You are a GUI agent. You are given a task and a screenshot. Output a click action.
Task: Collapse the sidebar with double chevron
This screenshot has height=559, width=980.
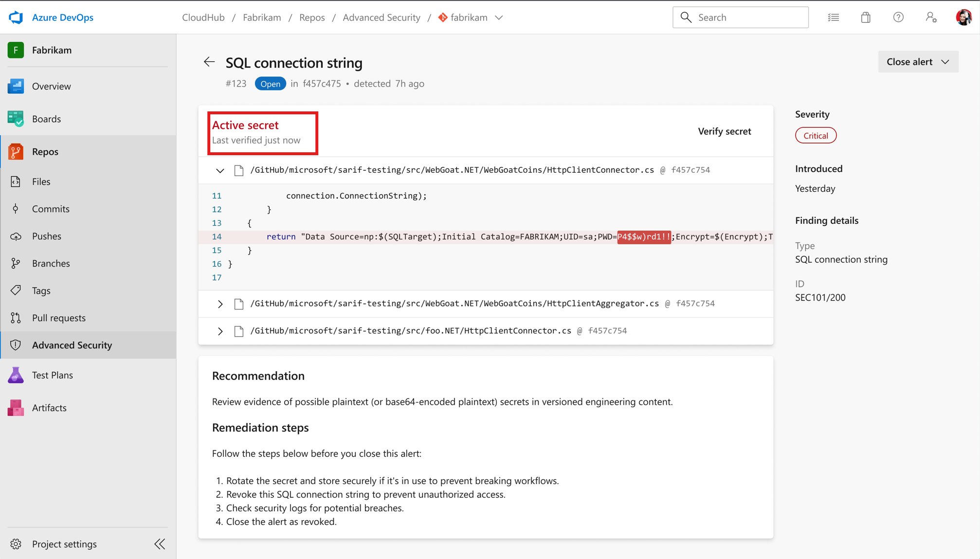coord(160,544)
